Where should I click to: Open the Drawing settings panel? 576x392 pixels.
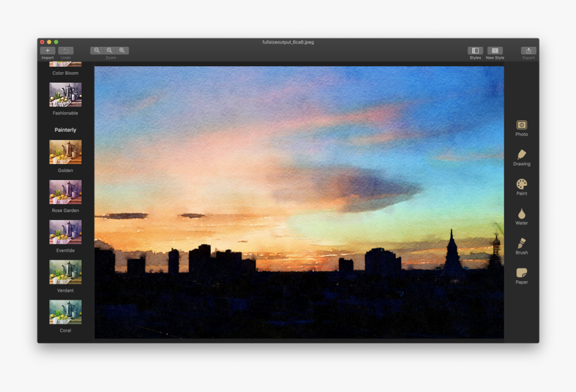[x=521, y=155]
